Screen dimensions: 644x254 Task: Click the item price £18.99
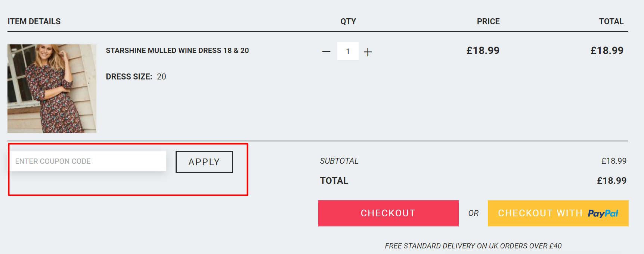[x=483, y=50]
